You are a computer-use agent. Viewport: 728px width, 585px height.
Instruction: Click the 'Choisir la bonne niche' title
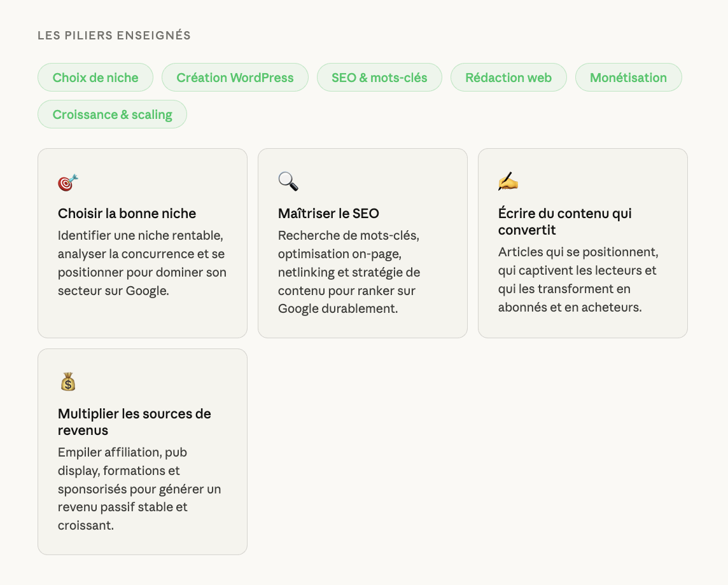(127, 214)
